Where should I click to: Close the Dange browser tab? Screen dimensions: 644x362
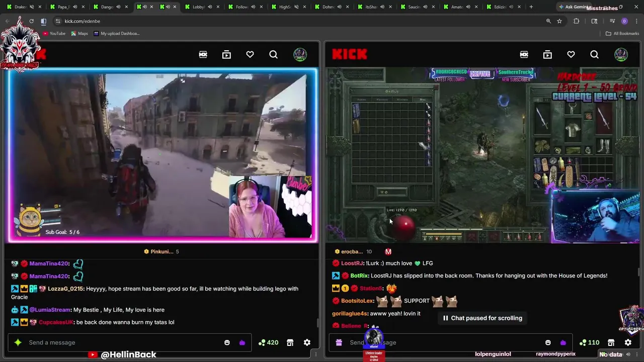[x=127, y=7]
